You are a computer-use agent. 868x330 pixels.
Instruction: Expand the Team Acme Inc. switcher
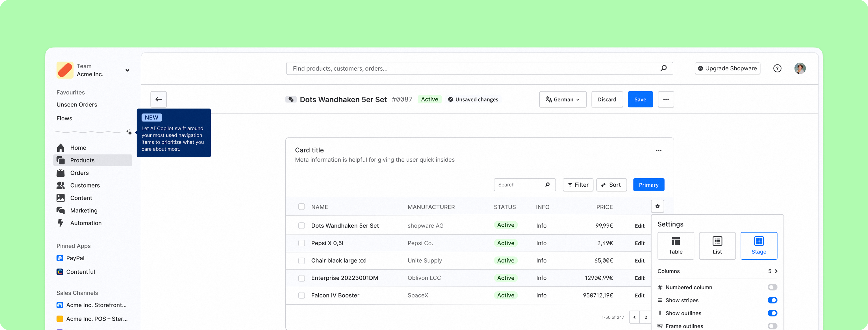pyautogui.click(x=127, y=70)
